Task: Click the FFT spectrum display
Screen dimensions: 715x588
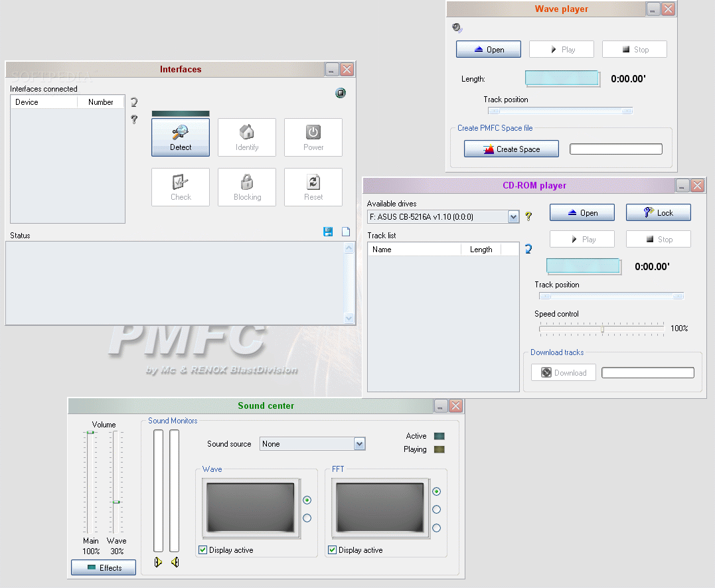Action: click(x=379, y=508)
